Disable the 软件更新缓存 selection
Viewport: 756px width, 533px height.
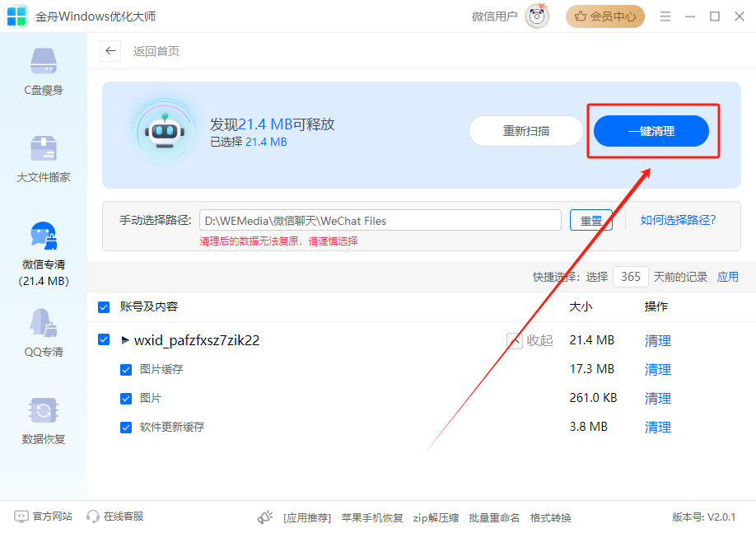tap(126, 427)
